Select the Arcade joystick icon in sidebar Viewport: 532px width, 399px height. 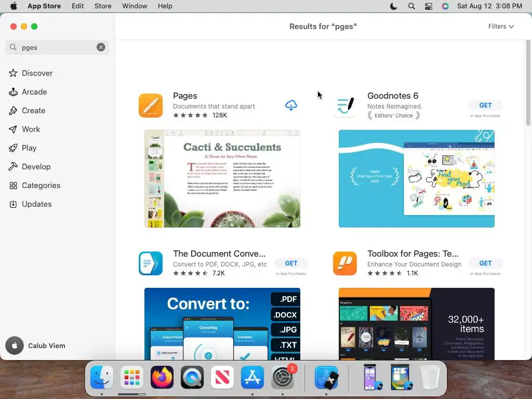click(x=13, y=91)
